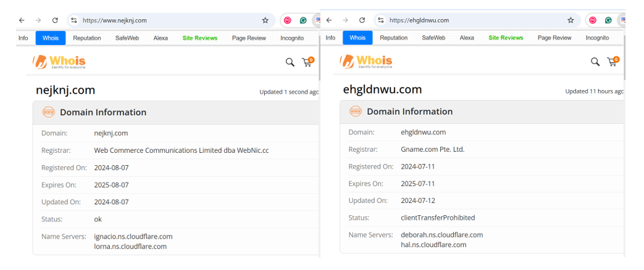Click the address bar showing ehgldnwu.com
The height and width of the screenshot is (270, 644).
click(475, 20)
